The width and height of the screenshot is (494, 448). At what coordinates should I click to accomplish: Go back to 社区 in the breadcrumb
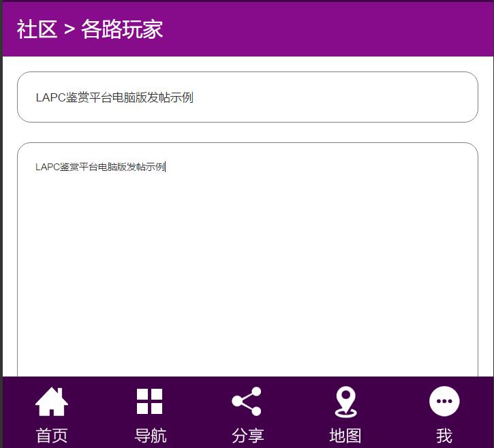point(37,29)
